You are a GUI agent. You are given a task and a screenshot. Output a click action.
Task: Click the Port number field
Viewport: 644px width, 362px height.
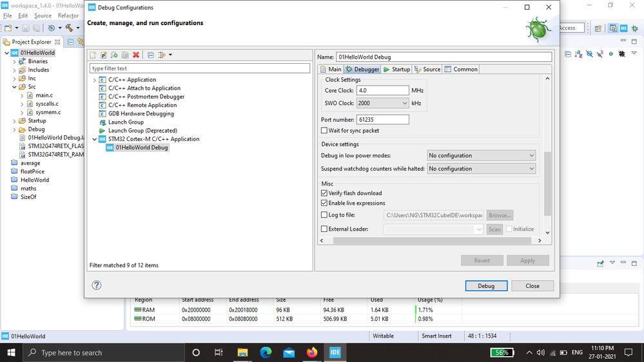point(382,119)
